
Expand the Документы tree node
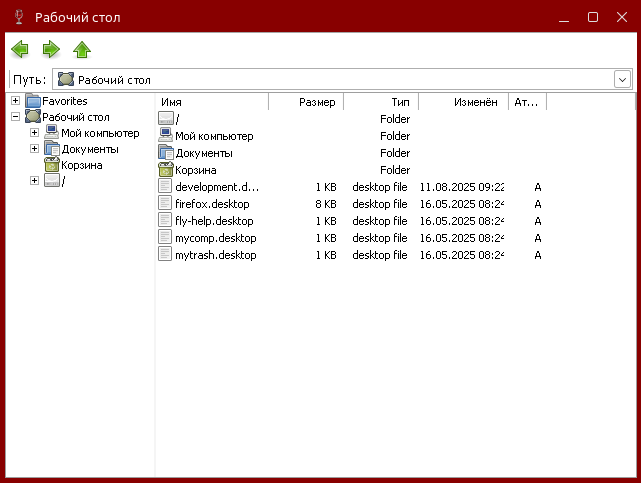[x=34, y=149]
